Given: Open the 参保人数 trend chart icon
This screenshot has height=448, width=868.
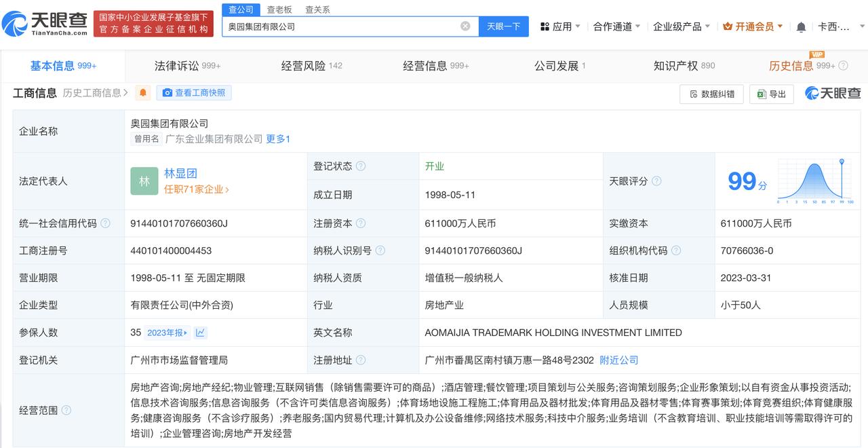Looking at the screenshot, I should [201, 333].
